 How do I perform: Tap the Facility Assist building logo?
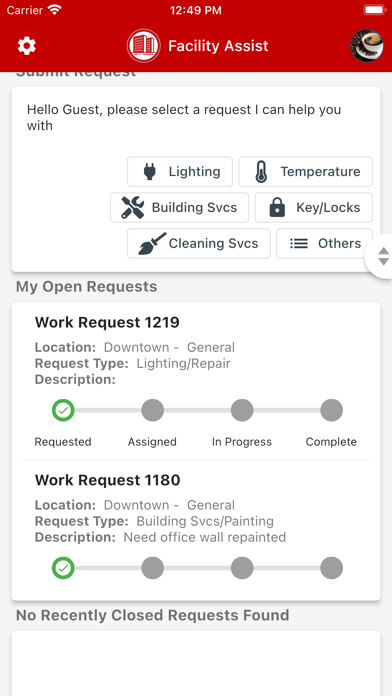click(x=143, y=46)
